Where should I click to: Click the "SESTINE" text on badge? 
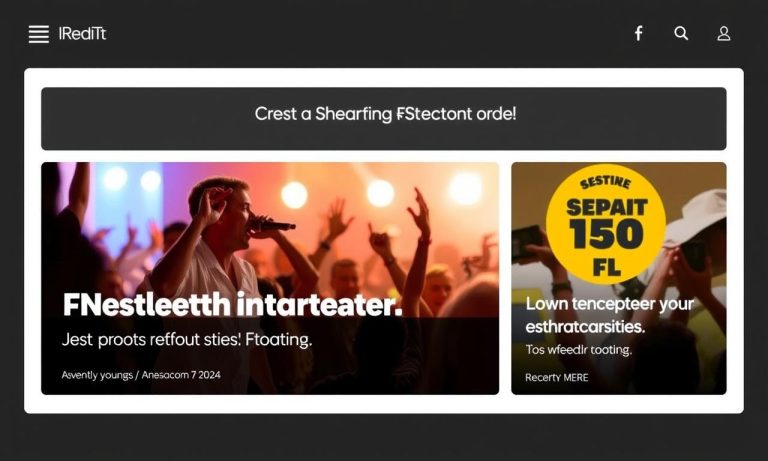click(x=606, y=183)
